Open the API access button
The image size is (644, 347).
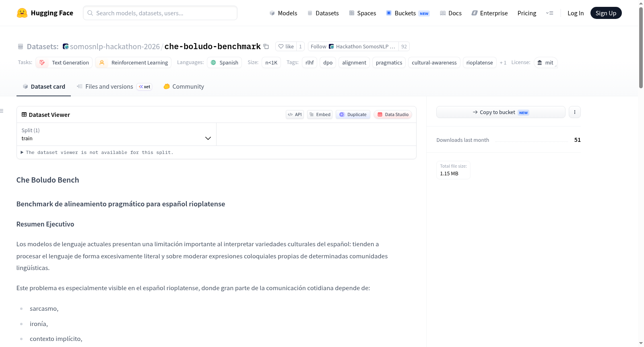click(295, 114)
